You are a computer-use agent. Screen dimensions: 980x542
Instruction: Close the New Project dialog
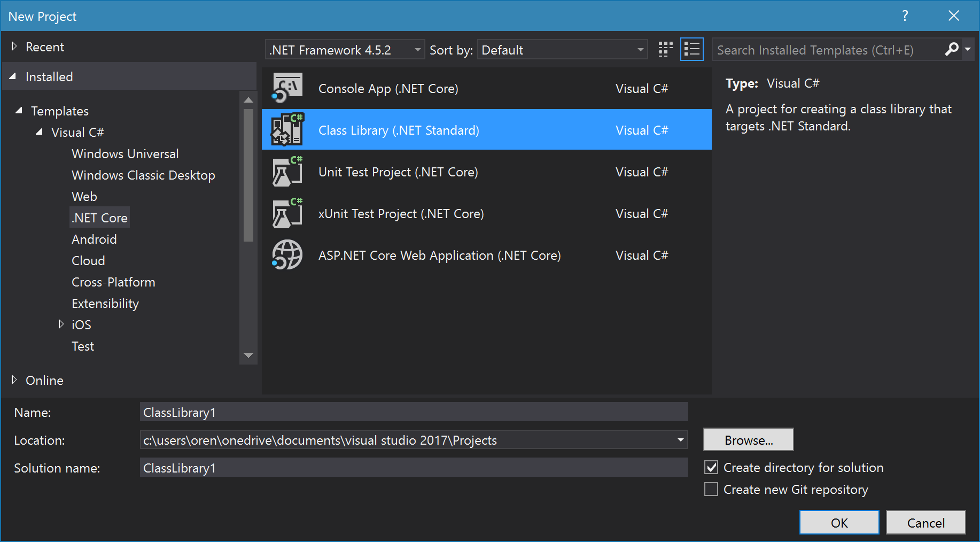coord(954,16)
